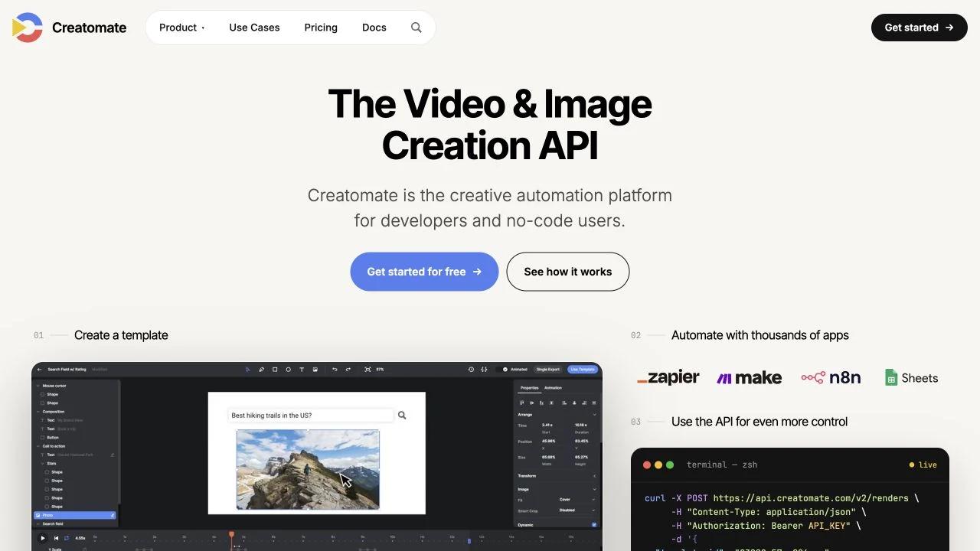Select the pointer tool in editor toolbar
The width and height of the screenshot is (980, 551).
pos(248,370)
